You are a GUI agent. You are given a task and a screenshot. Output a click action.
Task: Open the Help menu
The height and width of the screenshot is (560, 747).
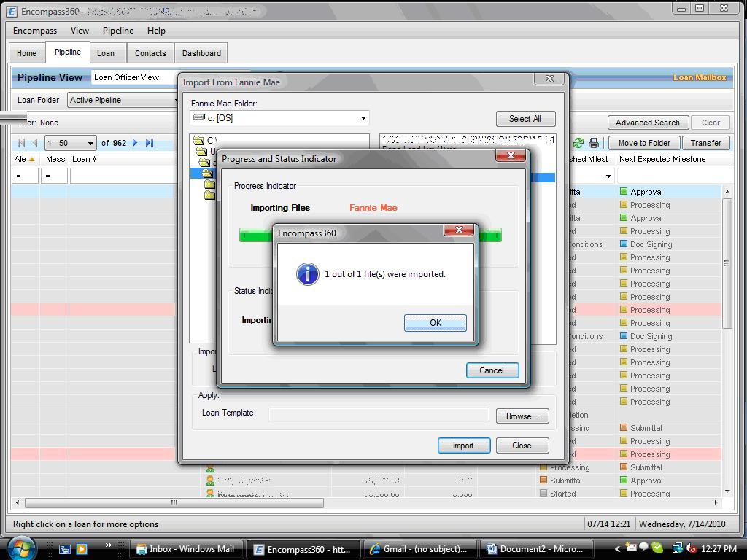(156, 31)
